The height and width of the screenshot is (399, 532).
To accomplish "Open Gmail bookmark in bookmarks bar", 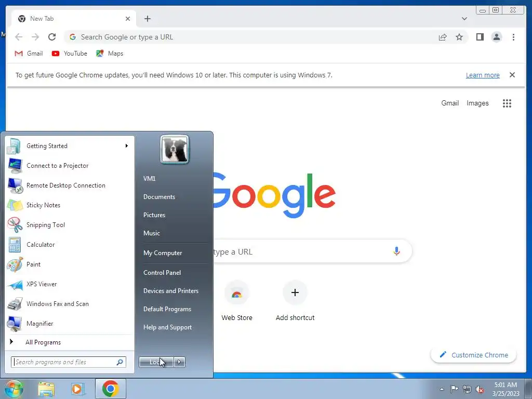I will pos(29,54).
